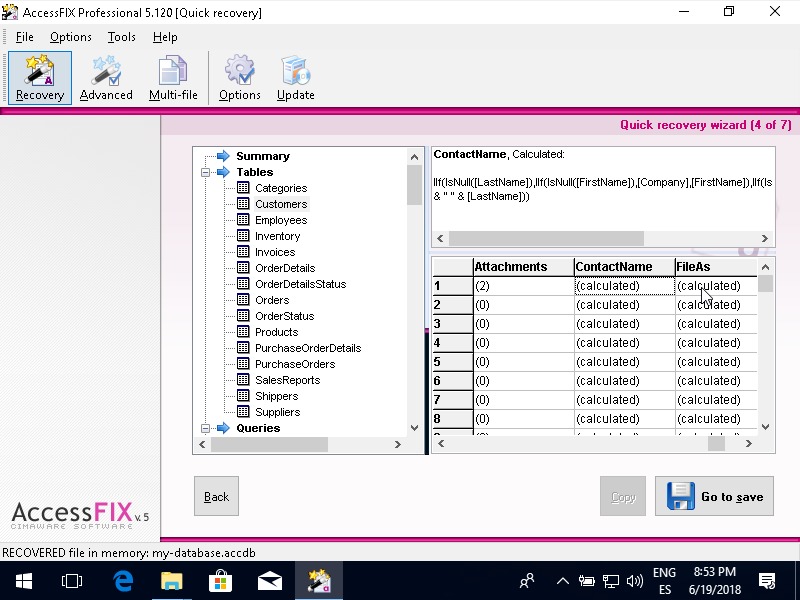Select the Multi-file toolbar icon
The height and width of the screenshot is (600, 800).
click(x=173, y=77)
